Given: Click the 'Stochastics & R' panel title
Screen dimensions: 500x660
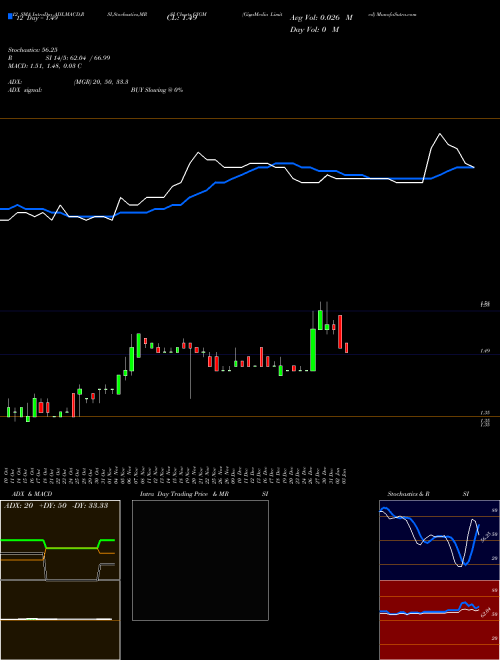Looking at the screenshot, I should coord(409,494).
